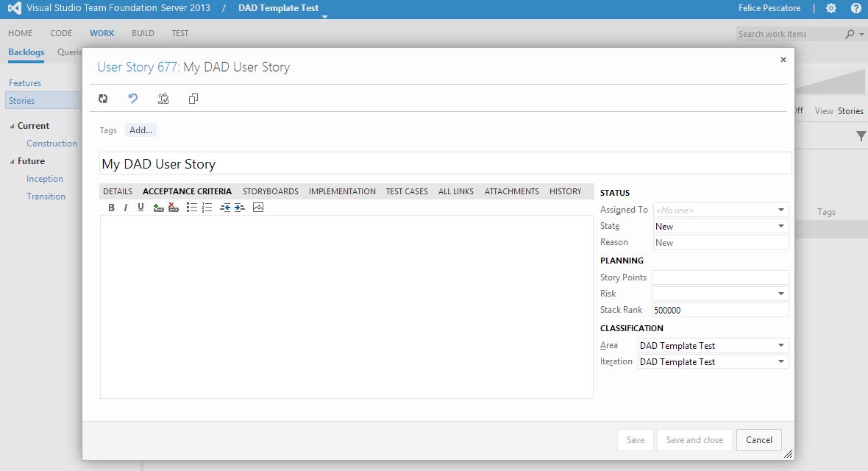
Task: Expand the DAD Template Test project dropdown
Action: click(325, 17)
